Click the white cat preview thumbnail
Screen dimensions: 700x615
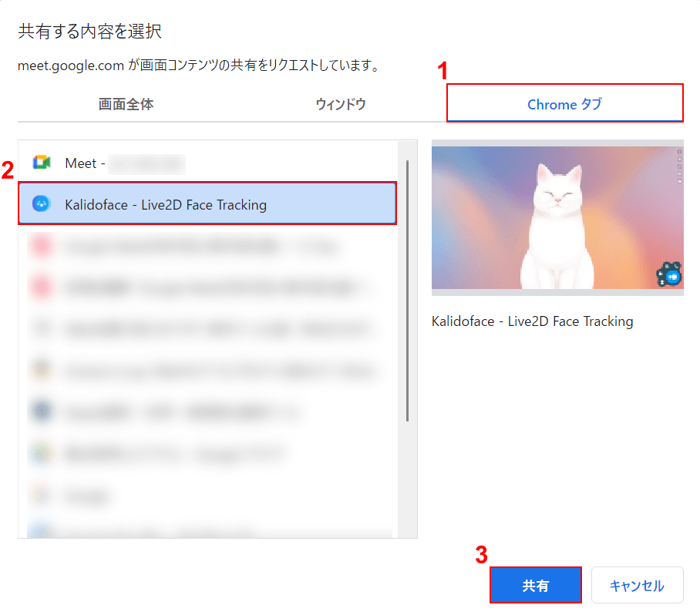click(557, 217)
